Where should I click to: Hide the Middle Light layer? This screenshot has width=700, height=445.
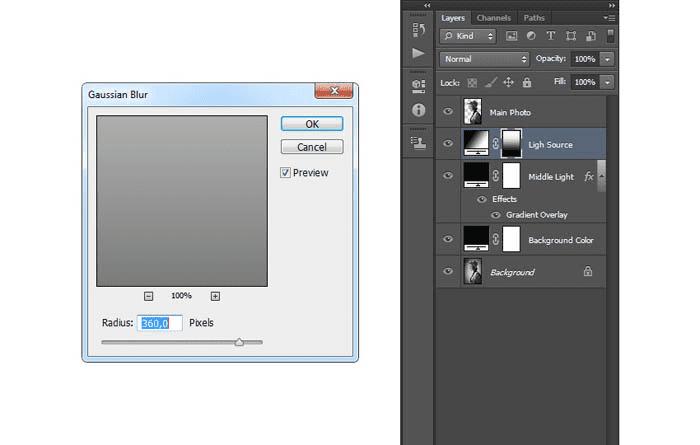click(x=448, y=176)
